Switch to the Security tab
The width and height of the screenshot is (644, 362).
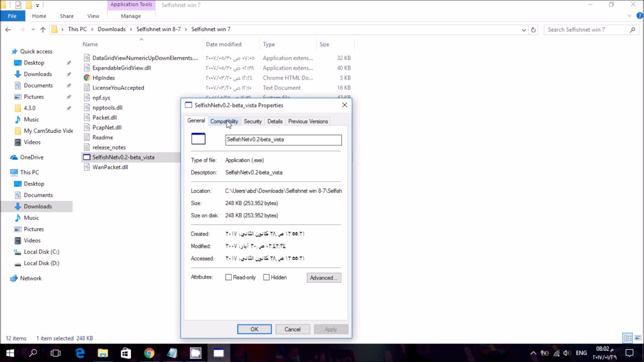click(x=253, y=121)
